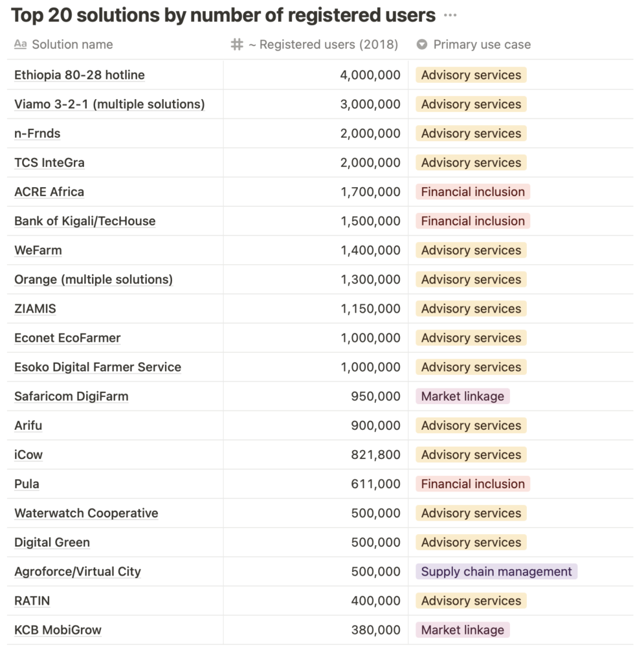
Task: Click the Advisory services tag in the Viamo row
Action: click(x=471, y=104)
